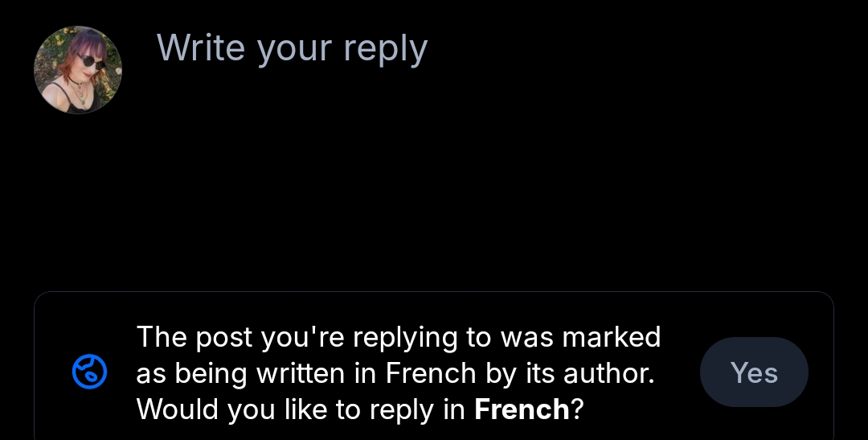This screenshot has width=868, height=440.
Task: Click the bold "French" word
Action: pyautogui.click(x=522, y=409)
